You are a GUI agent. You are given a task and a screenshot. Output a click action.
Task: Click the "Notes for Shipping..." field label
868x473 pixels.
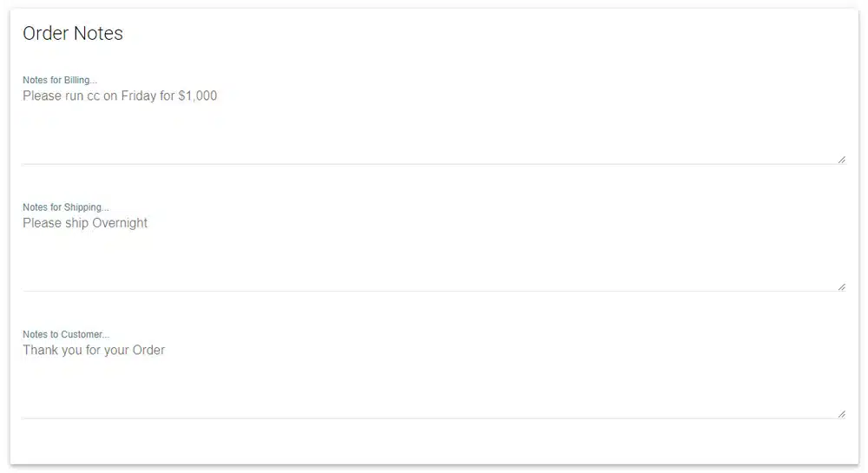pyautogui.click(x=66, y=207)
